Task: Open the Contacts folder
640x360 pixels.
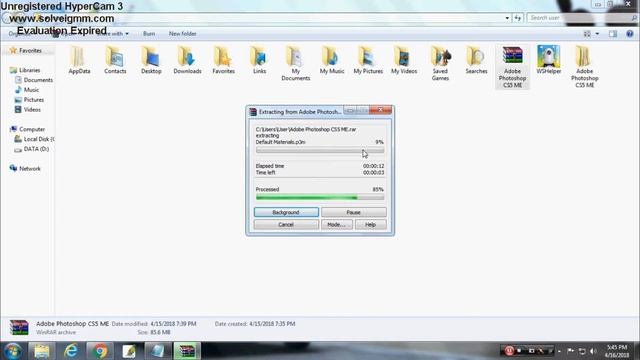Action: 115,60
